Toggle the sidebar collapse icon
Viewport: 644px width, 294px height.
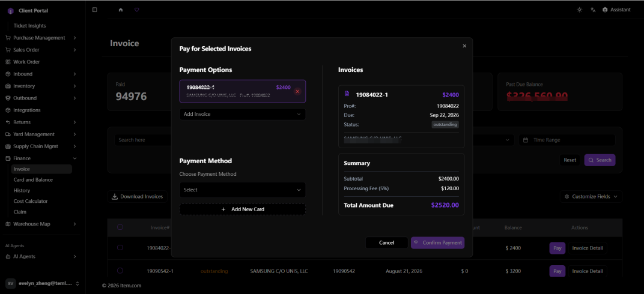[x=95, y=10]
